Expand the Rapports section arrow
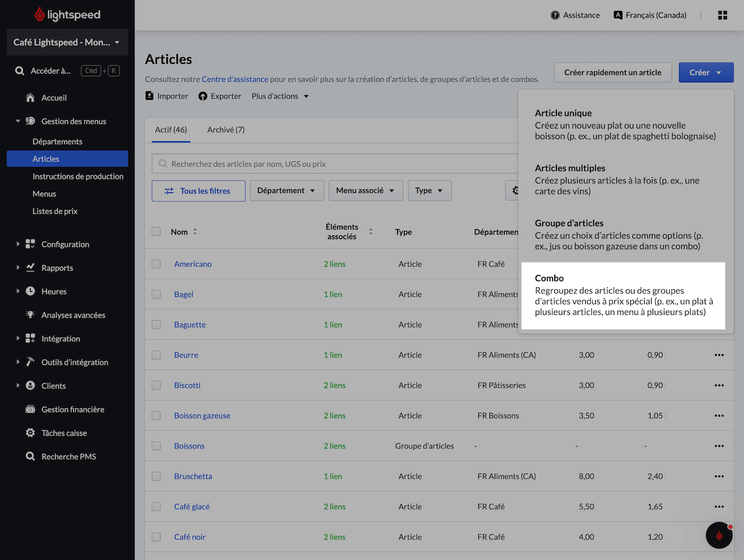744x560 pixels. (18, 268)
